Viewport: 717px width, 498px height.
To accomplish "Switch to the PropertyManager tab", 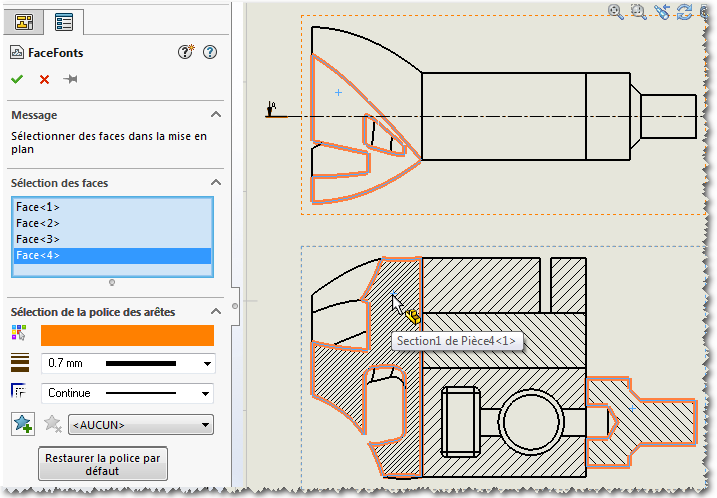I will click(x=66, y=21).
